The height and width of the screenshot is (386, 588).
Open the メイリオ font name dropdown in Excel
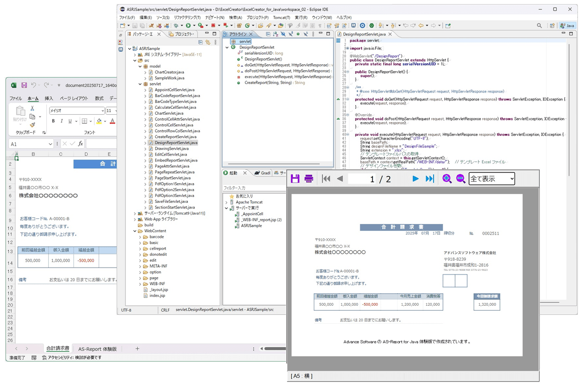[x=102, y=111]
